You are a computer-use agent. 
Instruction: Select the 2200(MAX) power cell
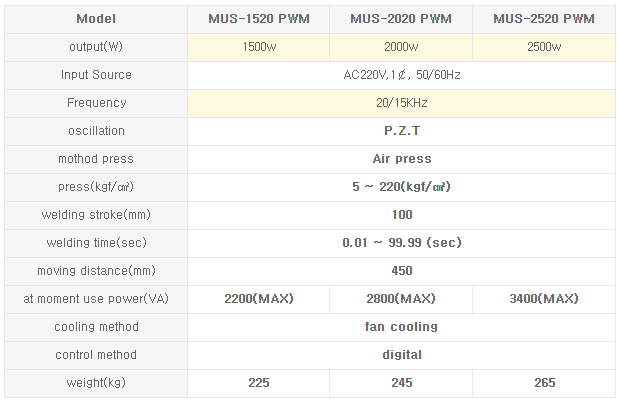point(259,299)
